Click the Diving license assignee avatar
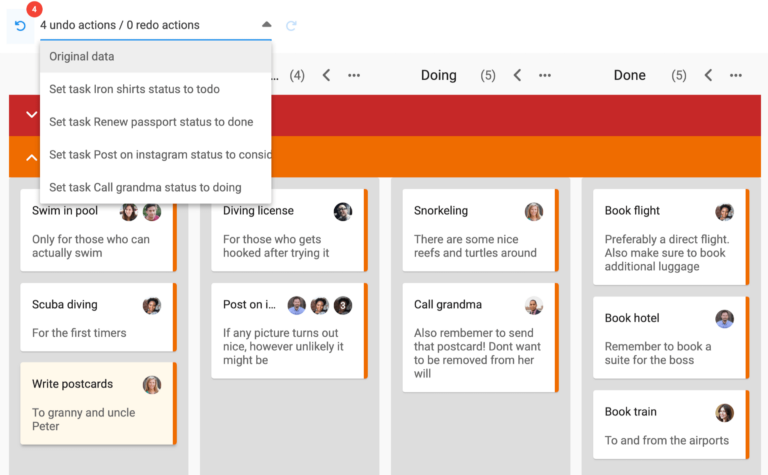The image size is (768, 475). click(343, 212)
